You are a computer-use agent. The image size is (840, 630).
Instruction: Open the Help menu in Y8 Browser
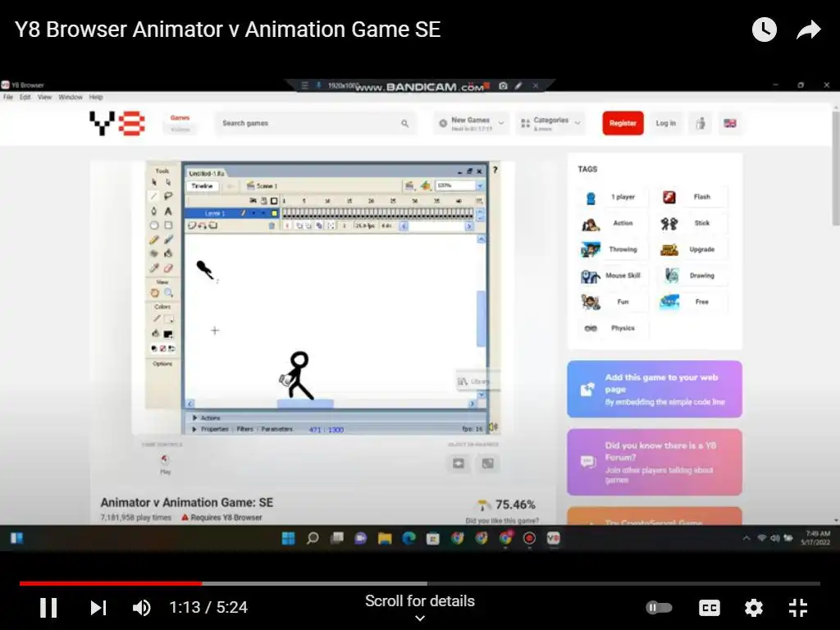(x=96, y=97)
